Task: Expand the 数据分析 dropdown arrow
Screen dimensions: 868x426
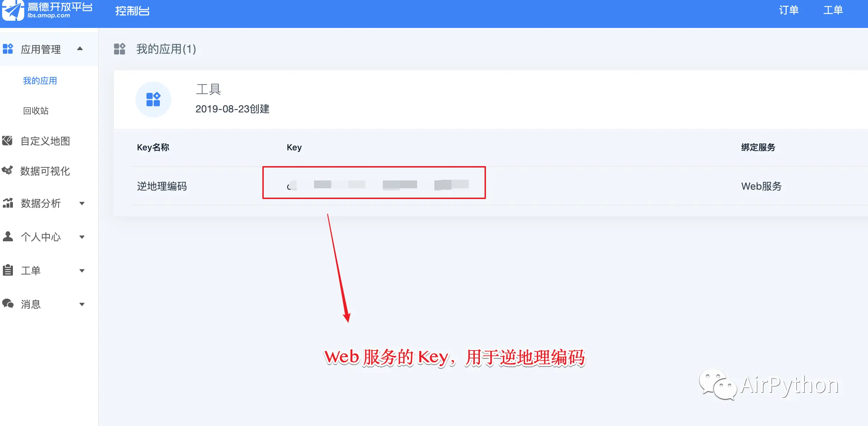Action: pyautogui.click(x=82, y=203)
